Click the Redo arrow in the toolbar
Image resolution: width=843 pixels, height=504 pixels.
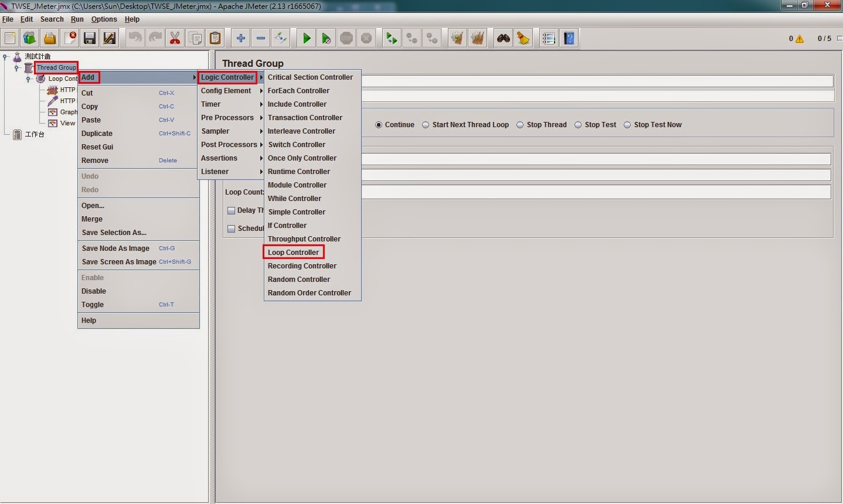(x=155, y=39)
